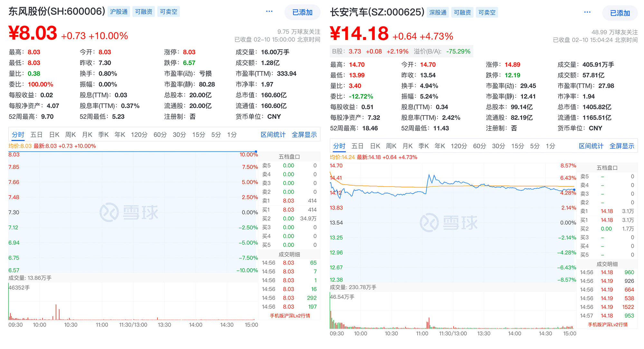Select the 分时 tab in 长安汽车 chart

click(339, 146)
